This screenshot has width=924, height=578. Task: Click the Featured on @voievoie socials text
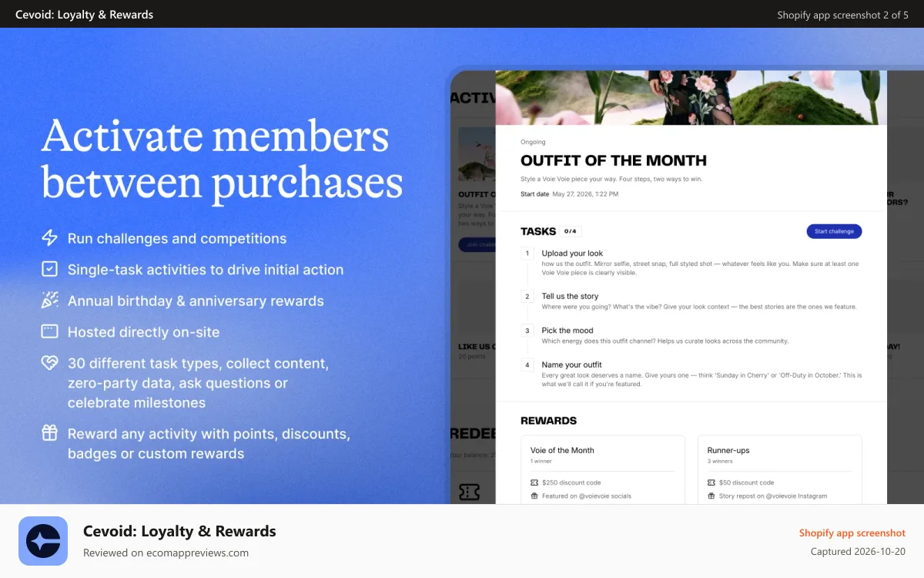(587, 496)
